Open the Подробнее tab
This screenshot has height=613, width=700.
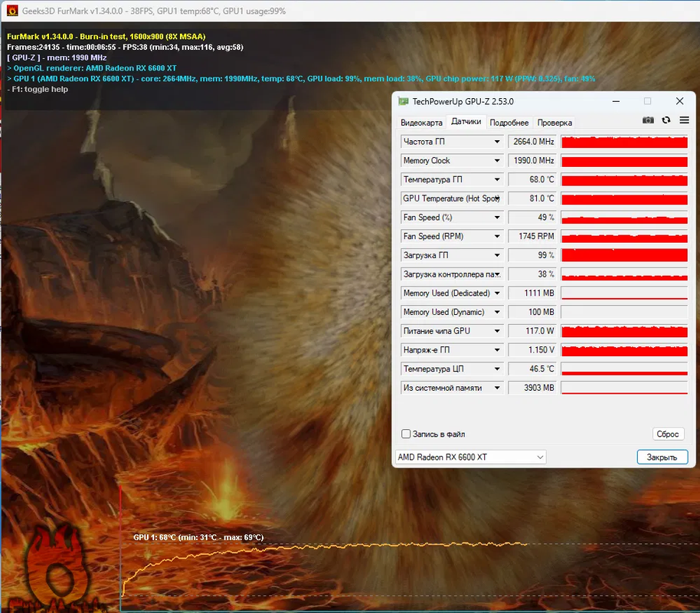point(509,123)
